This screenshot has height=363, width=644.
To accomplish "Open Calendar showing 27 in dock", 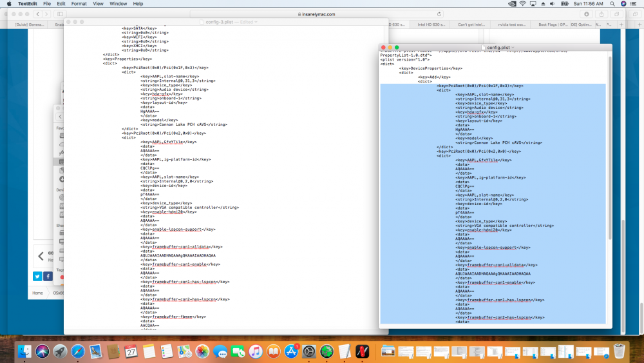I will tap(131, 351).
